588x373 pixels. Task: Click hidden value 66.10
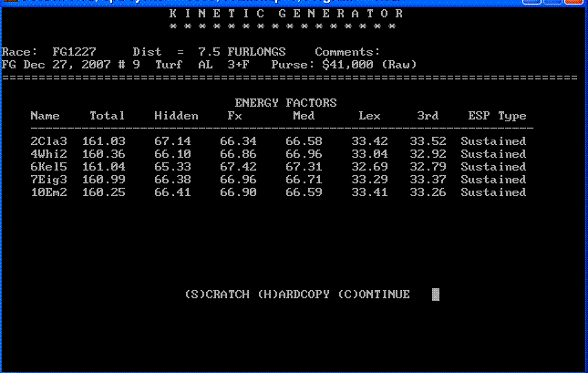point(172,154)
